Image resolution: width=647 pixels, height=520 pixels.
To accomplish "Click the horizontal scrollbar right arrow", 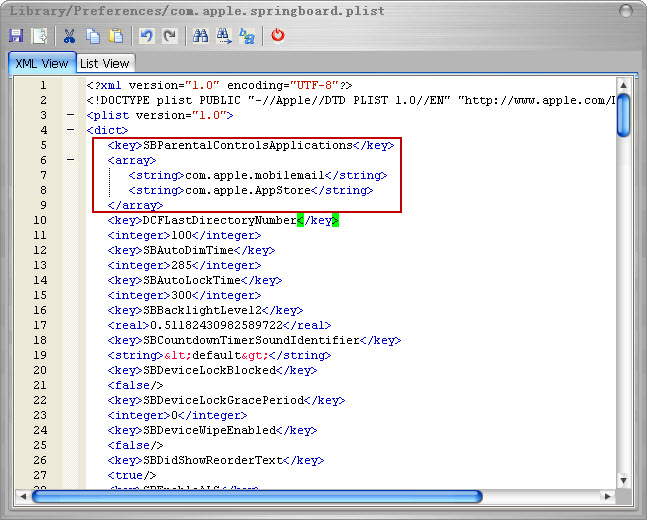I will [608, 496].
